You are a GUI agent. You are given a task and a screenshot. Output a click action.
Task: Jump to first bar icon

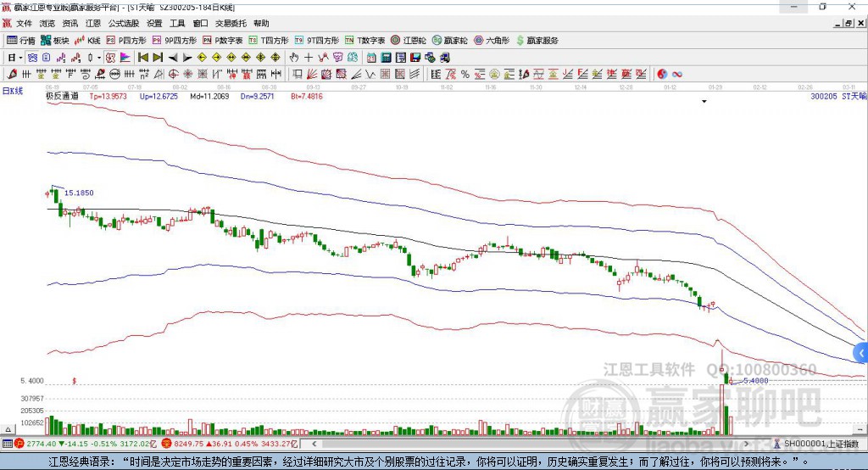click(x=143, y=58)
